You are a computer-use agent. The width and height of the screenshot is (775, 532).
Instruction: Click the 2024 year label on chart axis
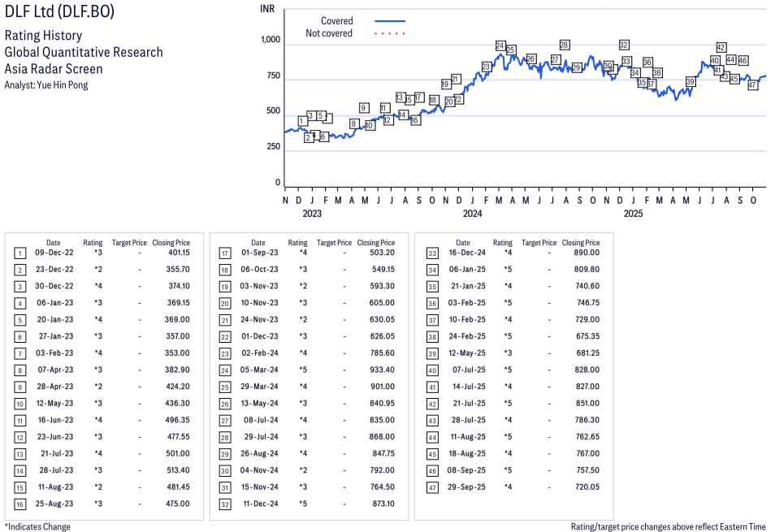472,214
